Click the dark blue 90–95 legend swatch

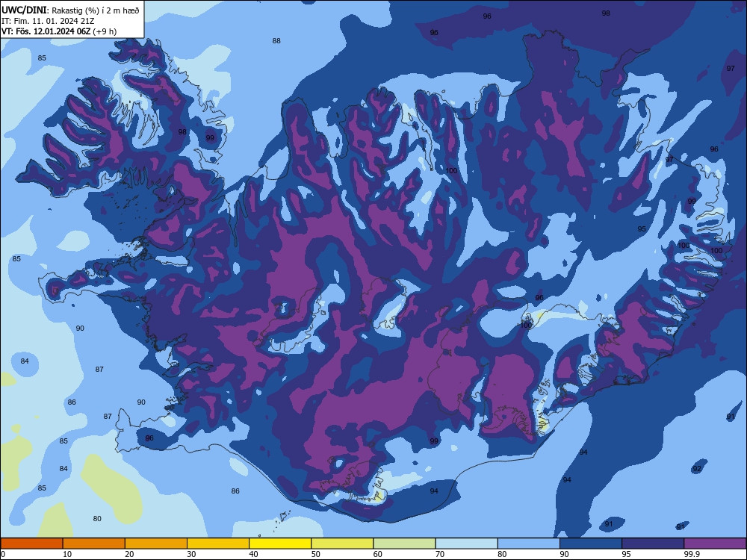click(x=591, y=544)
